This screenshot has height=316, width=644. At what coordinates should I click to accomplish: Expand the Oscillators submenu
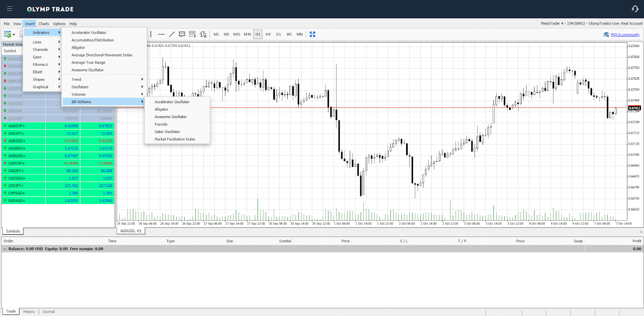pyautogui.click(x=104, y=87)
